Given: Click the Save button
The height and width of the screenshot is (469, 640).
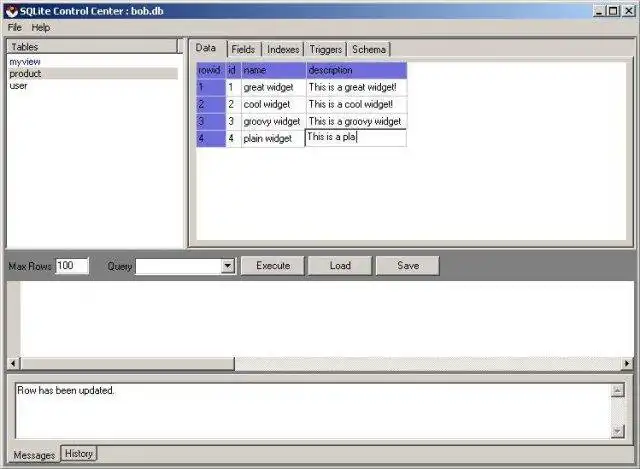Looking at the screenshot, I should coord(408,266).
